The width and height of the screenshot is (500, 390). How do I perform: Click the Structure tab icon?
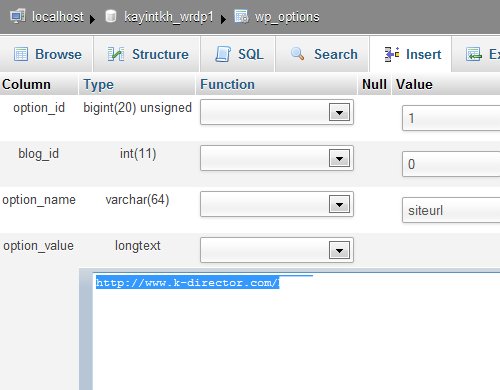pyautogui.click(x=116, y=54)
